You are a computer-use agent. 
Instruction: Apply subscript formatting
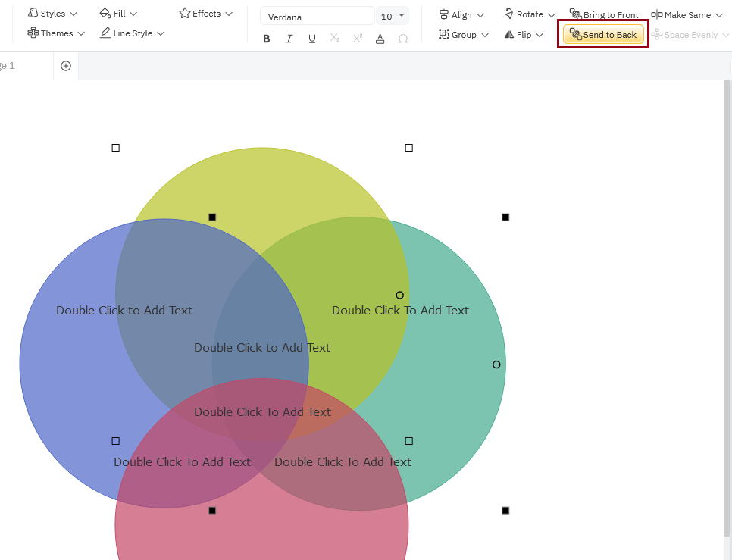tap(335, 38)
